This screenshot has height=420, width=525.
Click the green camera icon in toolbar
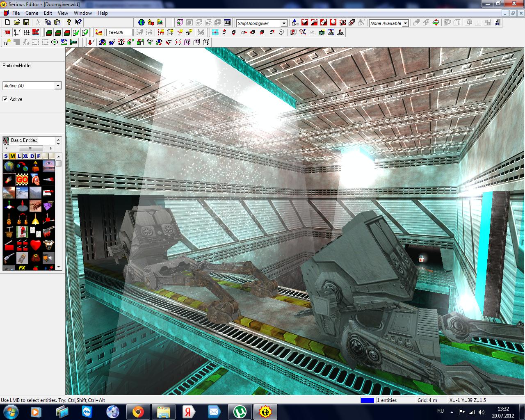tap(321, 32)
